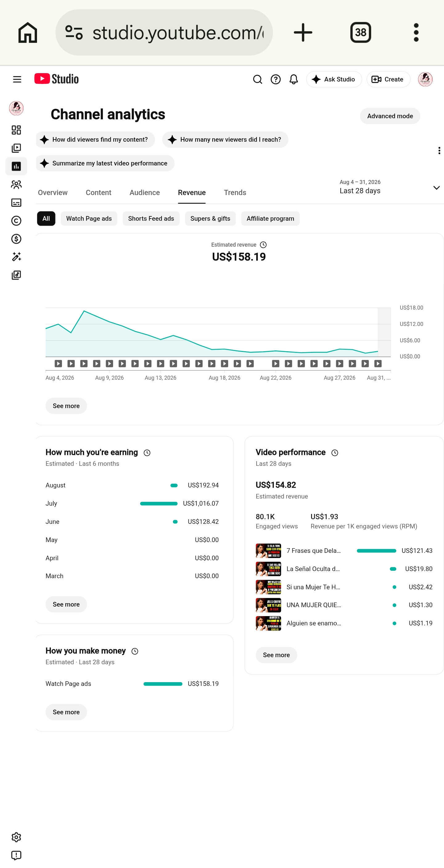
Task: Open Settings gear in the sidebar
Action: point(16,837)
